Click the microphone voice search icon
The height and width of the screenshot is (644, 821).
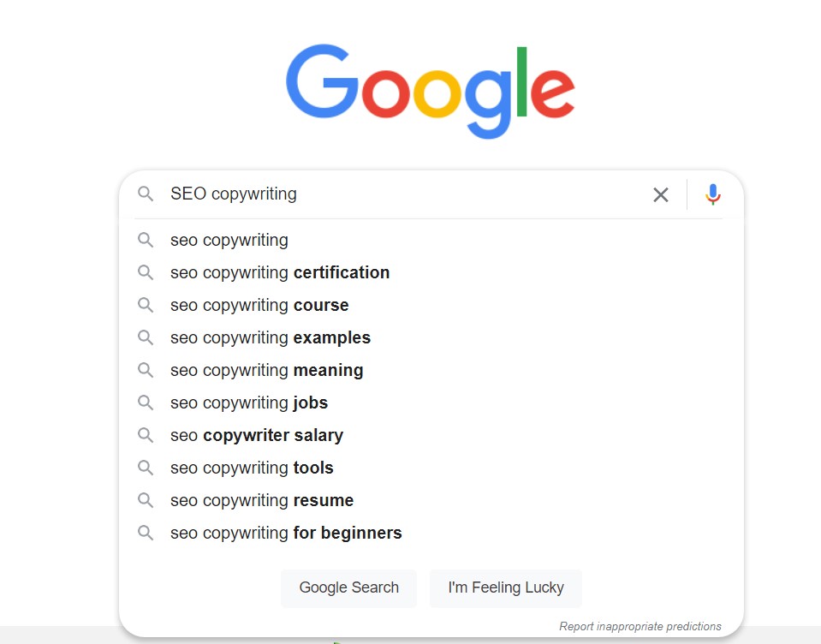(x=713, y=194)
